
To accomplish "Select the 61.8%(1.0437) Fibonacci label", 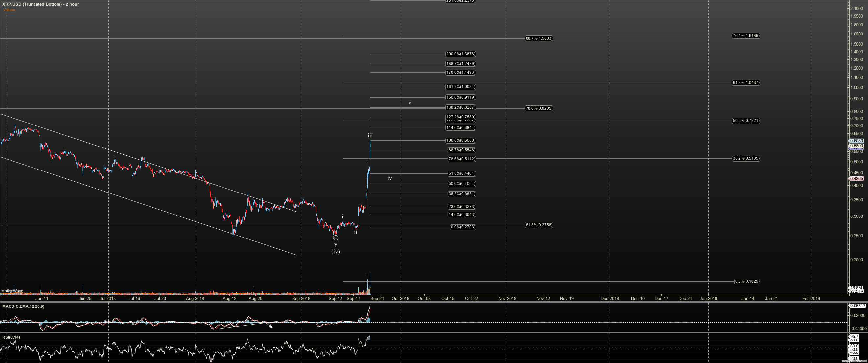I will click(x=746, y=83).
